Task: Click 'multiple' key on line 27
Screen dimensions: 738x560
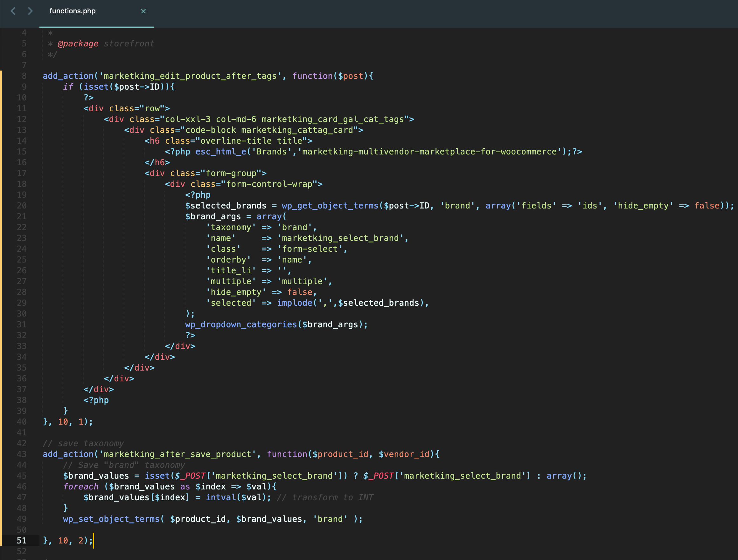Action: (231, 281)
